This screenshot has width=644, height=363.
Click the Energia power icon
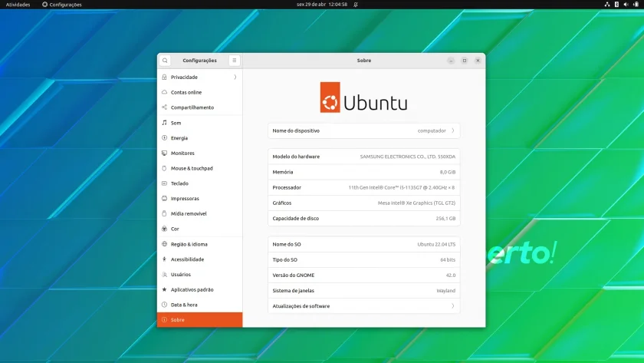coord(164,137)
